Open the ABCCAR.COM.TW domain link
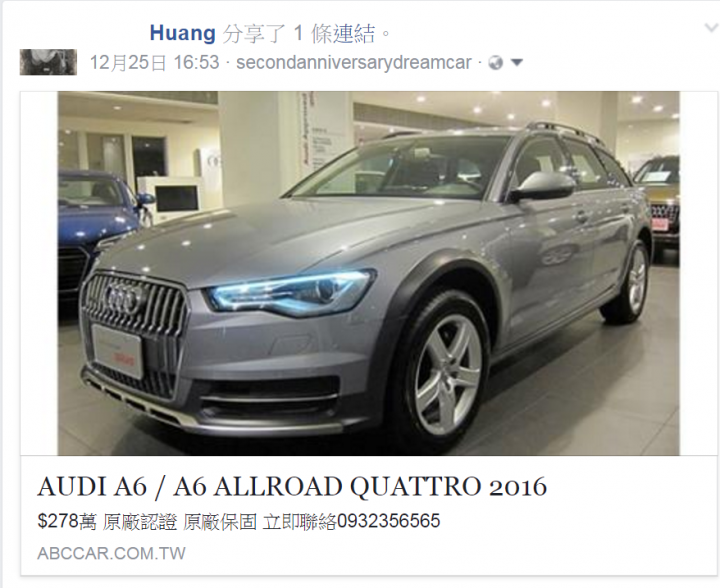The image size is (720, 588). (x=112, y=553)
